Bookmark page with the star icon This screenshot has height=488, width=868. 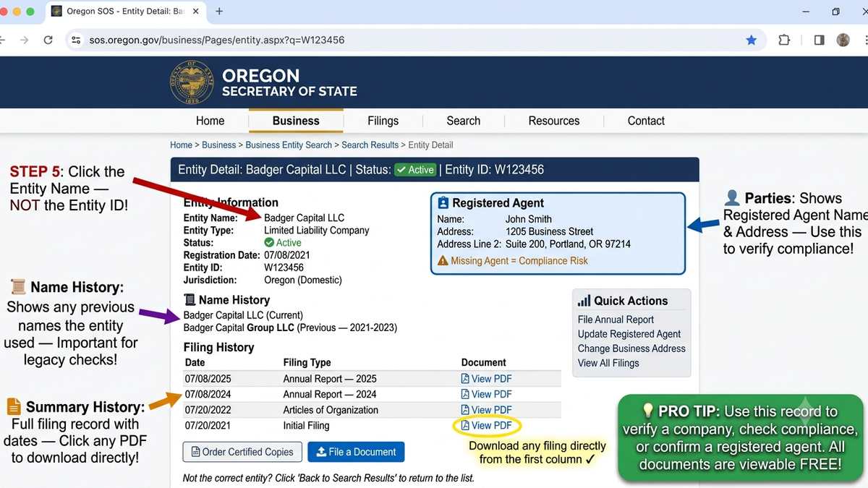click(x=752, y=40)
